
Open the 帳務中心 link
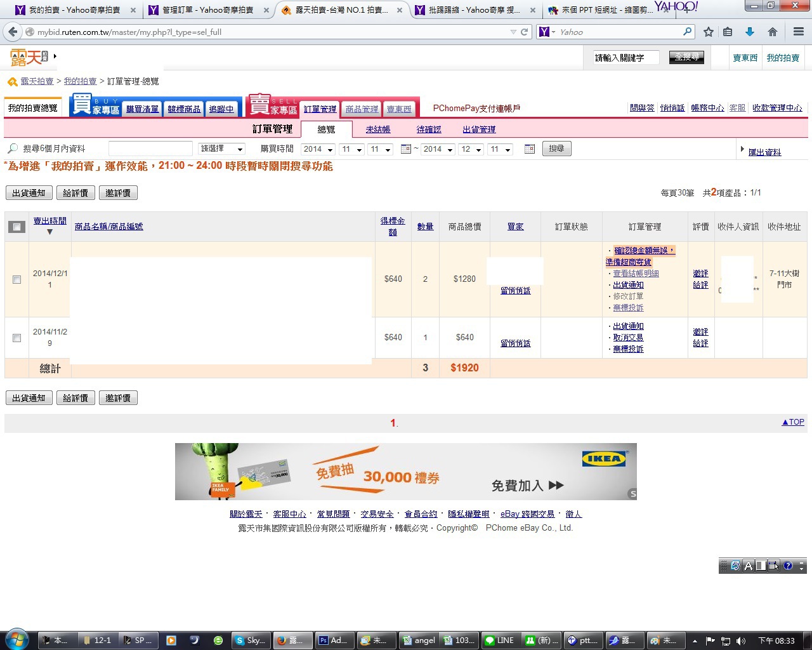(707, 108)
